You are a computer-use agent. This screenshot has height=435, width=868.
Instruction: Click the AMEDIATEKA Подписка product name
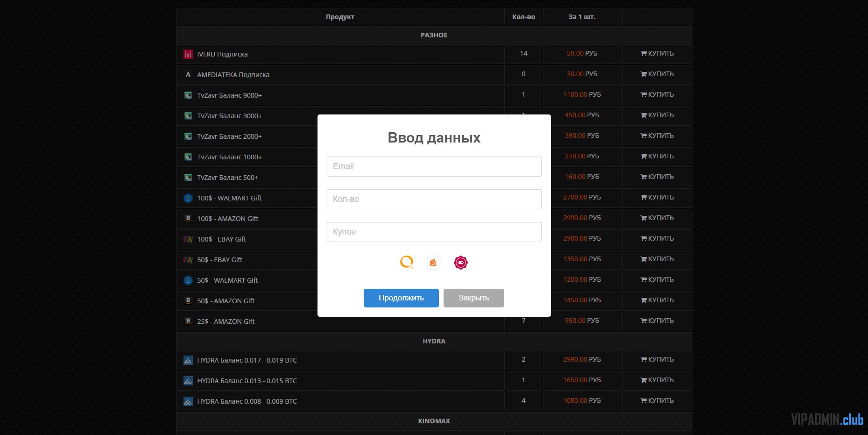click(233, 75)
